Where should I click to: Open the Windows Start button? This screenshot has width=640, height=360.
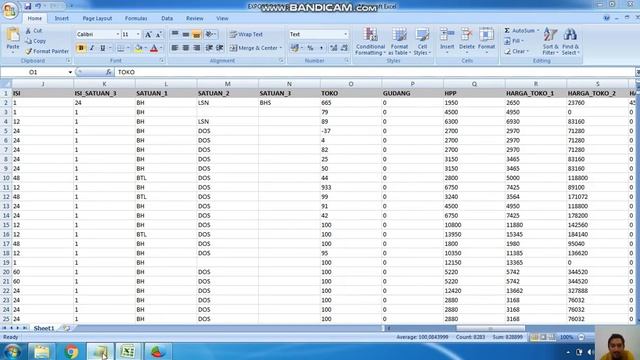(13, 351)
